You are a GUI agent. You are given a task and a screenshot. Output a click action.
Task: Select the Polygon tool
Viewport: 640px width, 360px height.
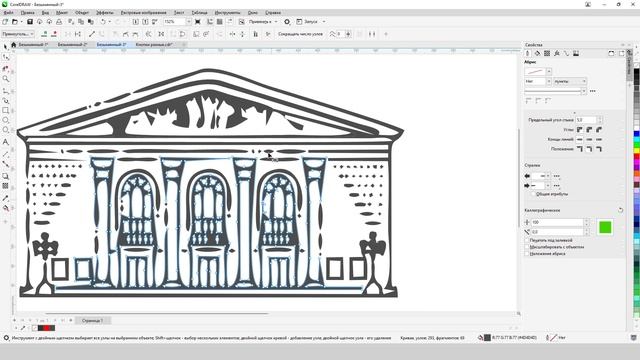[5, 130]
